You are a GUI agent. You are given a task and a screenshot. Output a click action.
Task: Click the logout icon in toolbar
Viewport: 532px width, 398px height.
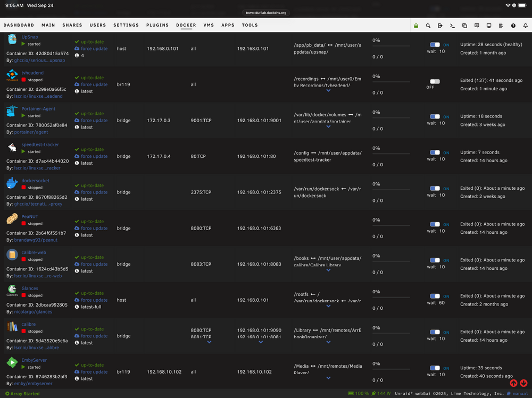coord(440,26)
